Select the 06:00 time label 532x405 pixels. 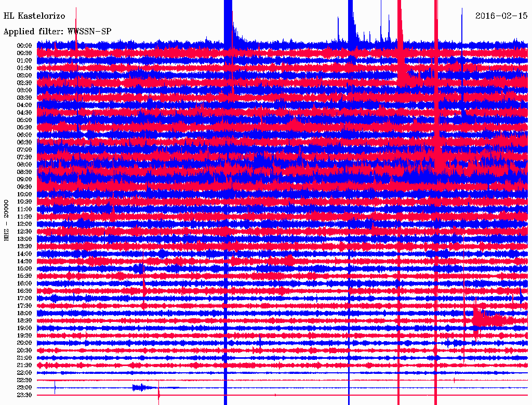point(24,135)
